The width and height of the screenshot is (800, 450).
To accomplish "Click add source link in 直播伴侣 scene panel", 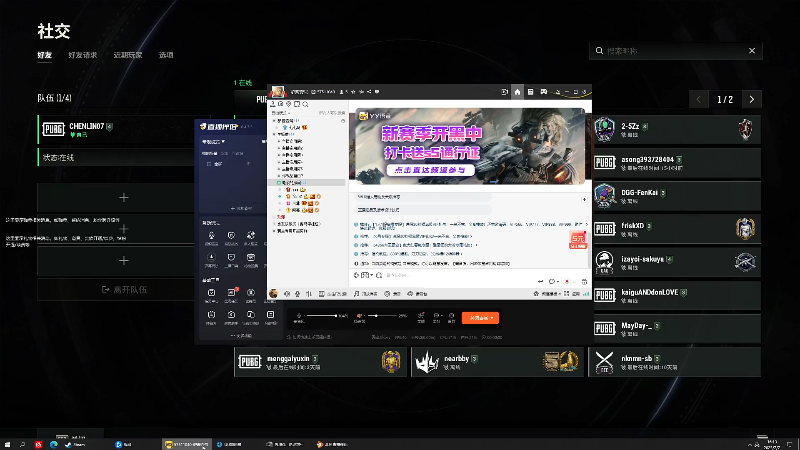I will tap(241, 208).
